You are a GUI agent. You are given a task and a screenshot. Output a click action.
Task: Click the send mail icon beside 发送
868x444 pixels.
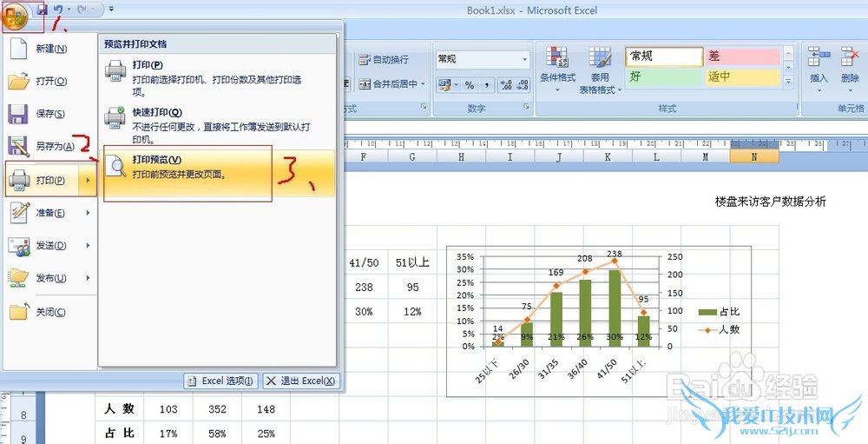(x=19, y=246)
